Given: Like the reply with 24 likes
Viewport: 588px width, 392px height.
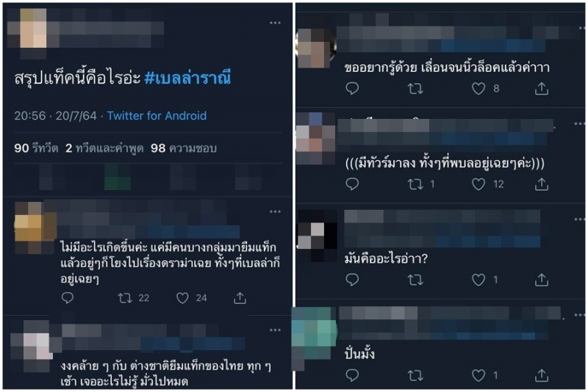Looking at the screenshot, I should tap(182, 298).
